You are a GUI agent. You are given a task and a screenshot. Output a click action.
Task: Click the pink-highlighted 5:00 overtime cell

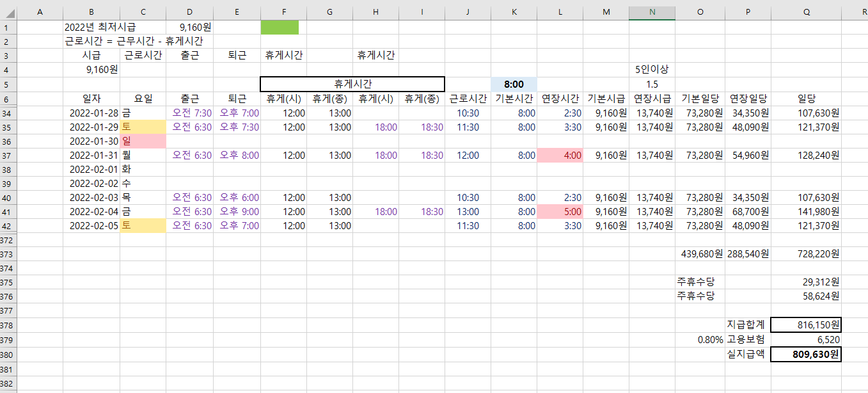(x=560, y=212)
